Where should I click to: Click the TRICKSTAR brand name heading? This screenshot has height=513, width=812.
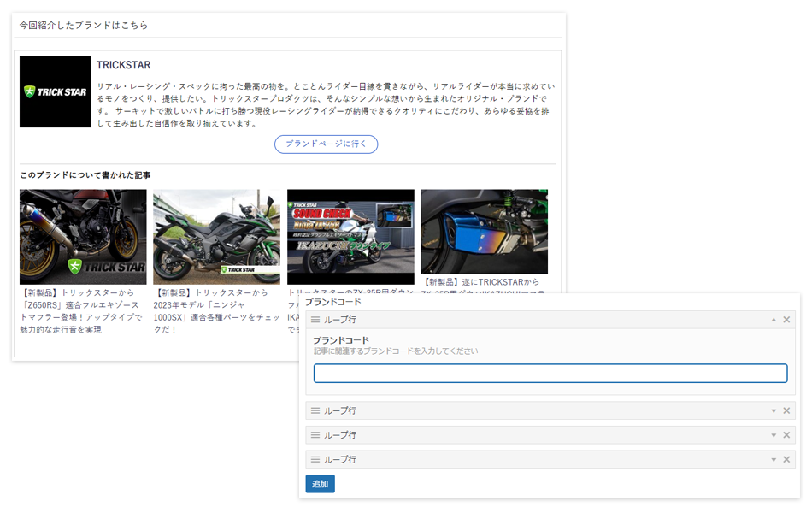coord(123,65)
